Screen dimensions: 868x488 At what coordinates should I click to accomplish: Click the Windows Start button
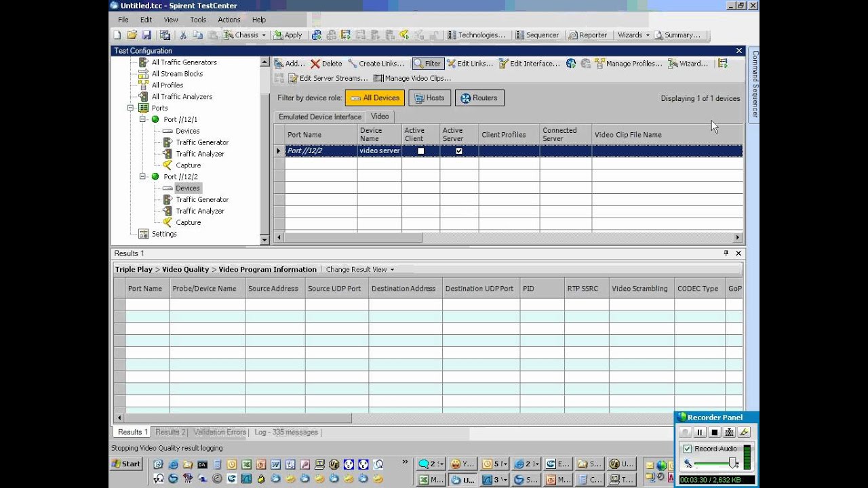tap(127, 464)
